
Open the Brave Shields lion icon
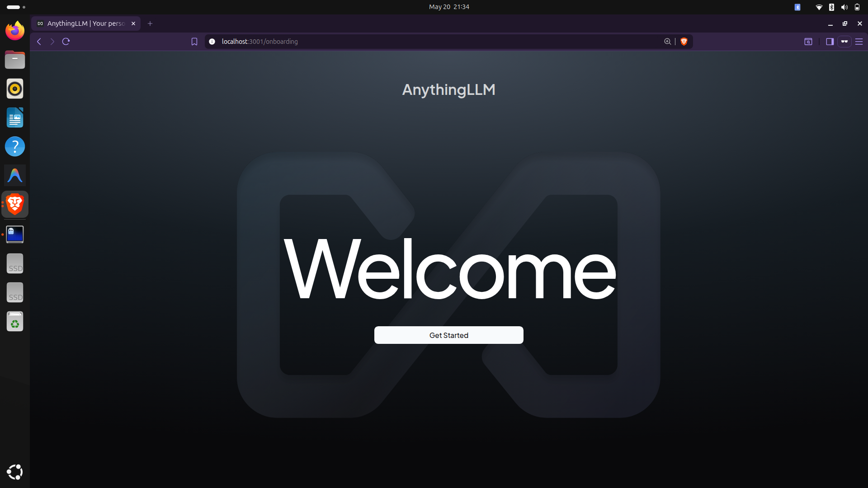point(684,42)
